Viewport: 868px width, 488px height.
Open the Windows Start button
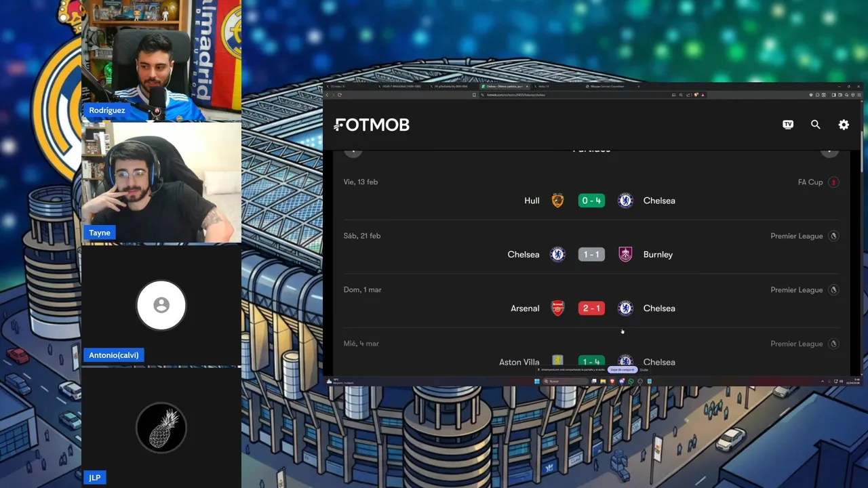(x=536, y=382)
